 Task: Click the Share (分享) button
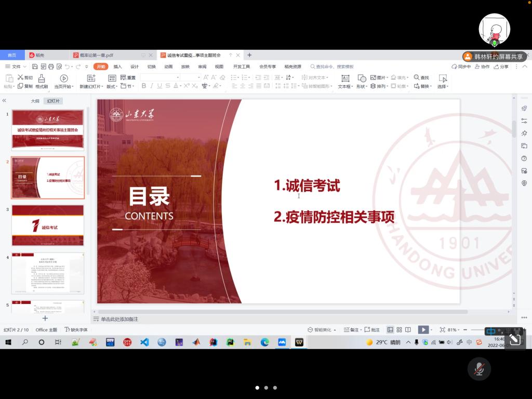coord(501,66)
